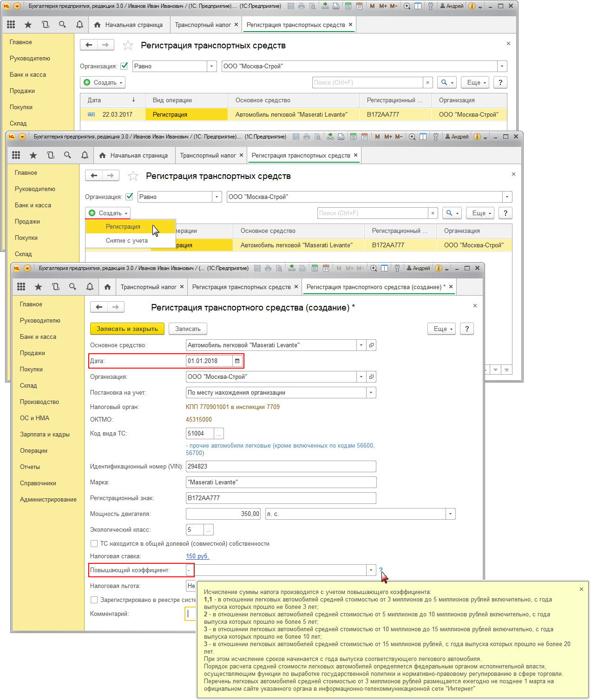This screenshot has height=700, width=591.
Task: Click Идентификационный номер (VIN) field
Action: click(281, 466)
